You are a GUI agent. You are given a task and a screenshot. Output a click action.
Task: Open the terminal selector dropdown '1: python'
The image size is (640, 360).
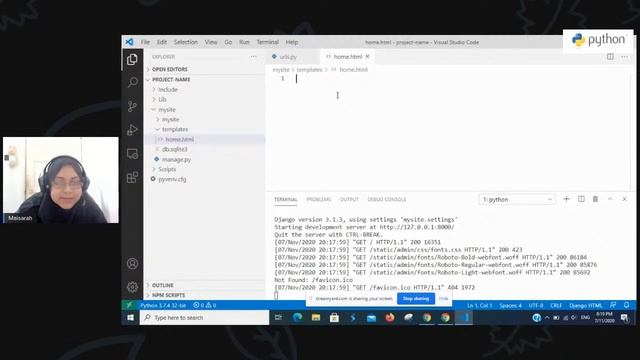point(517,199)
